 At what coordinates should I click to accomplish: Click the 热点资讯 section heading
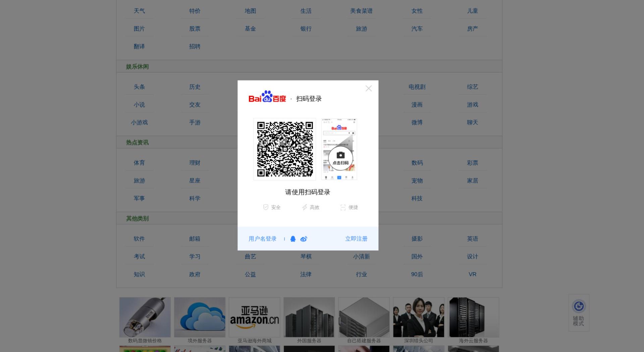[137, 142]
